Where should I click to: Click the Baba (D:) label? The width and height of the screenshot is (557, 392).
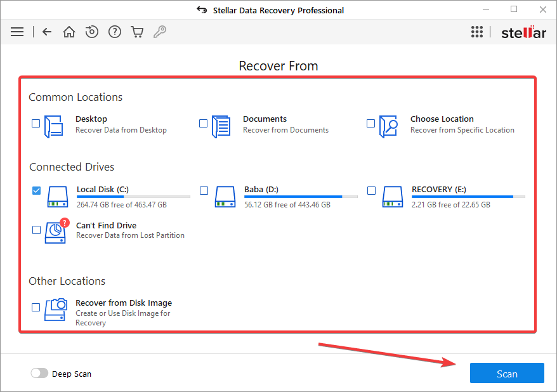(x=261, y=189)
